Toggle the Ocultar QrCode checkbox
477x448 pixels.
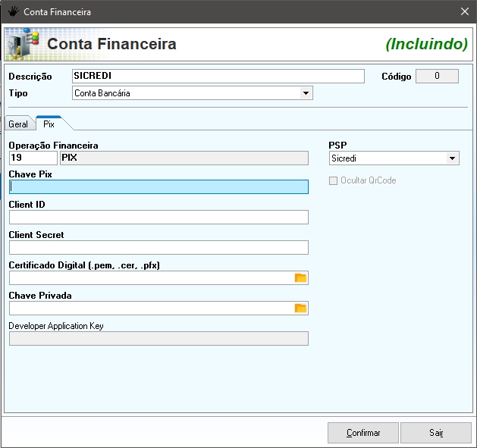click(x=333, y=180)
